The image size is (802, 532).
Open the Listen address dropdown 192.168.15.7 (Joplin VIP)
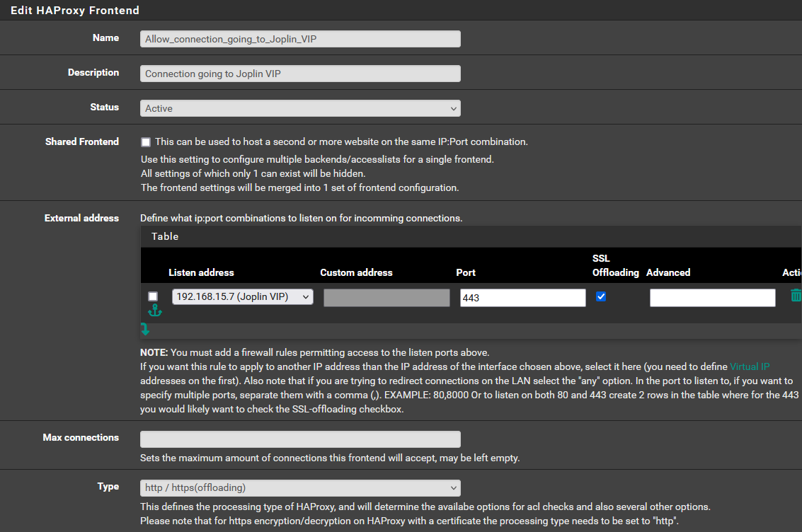pos(243,297)
